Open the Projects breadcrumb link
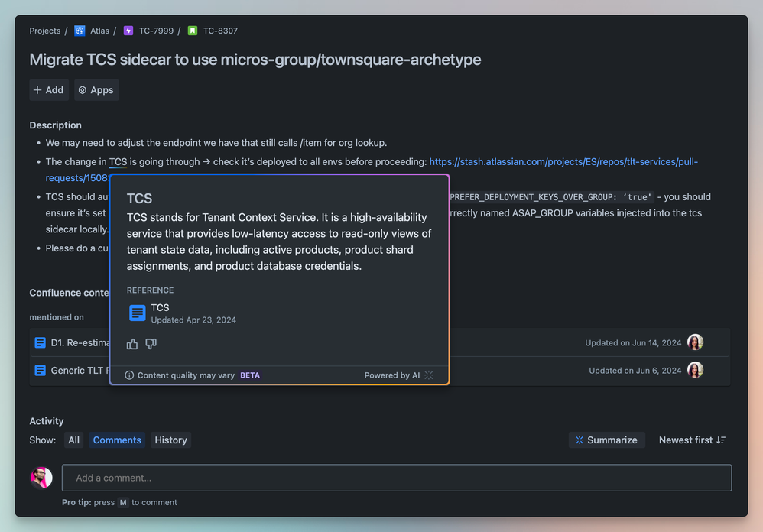 (x=45, y=31)
